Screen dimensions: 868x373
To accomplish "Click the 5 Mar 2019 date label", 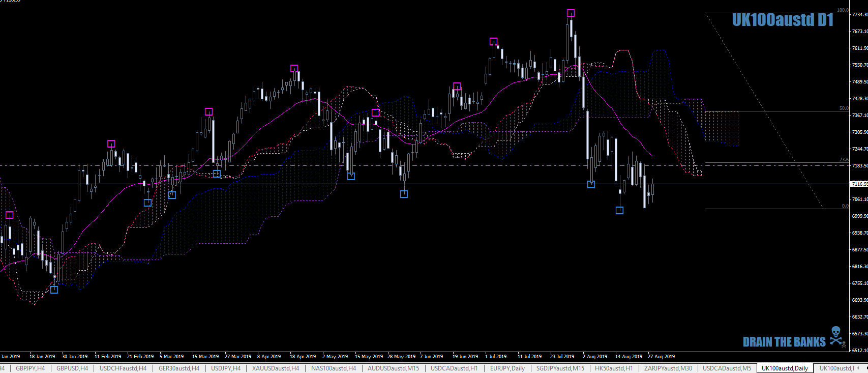I will pyautogui.click(x=172, y=357).
